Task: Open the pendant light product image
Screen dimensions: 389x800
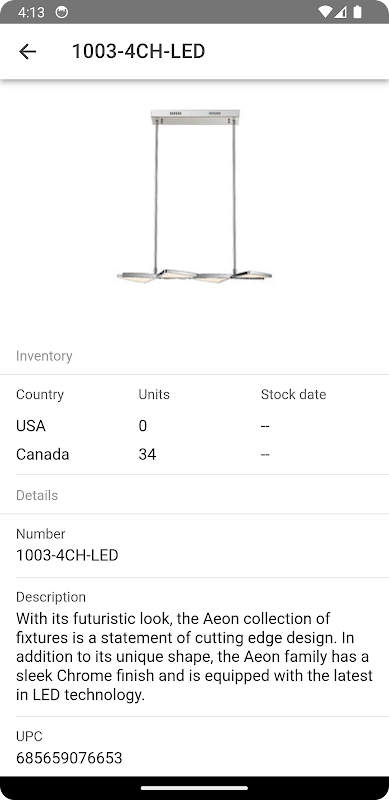Action: pyautogui.click(x=194, y=196)
